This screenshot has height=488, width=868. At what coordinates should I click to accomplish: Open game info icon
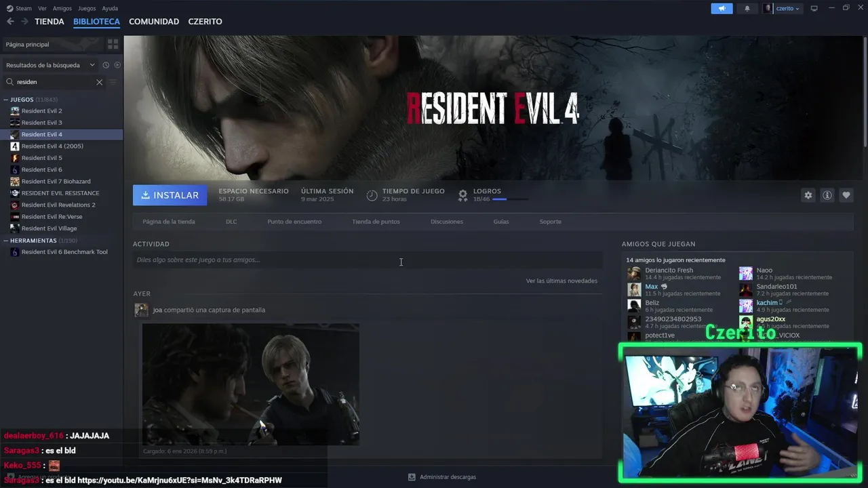point(827,195)
